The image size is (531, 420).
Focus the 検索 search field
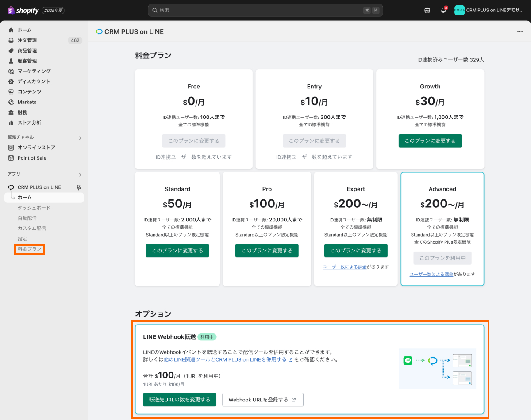coord(265,10)
